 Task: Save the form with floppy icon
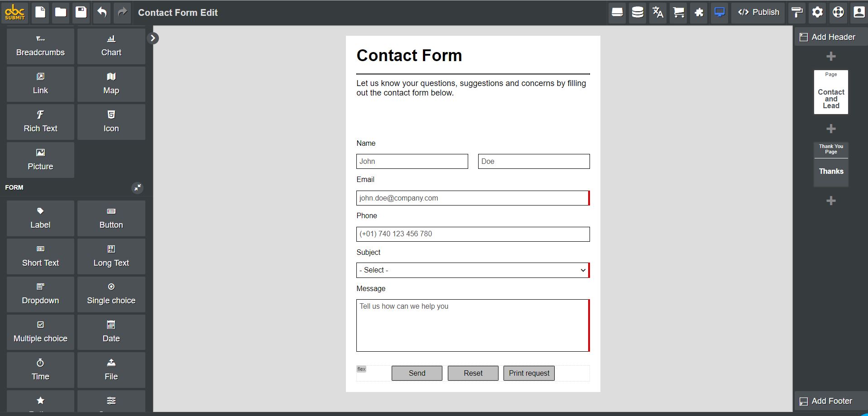click(81, 12)
